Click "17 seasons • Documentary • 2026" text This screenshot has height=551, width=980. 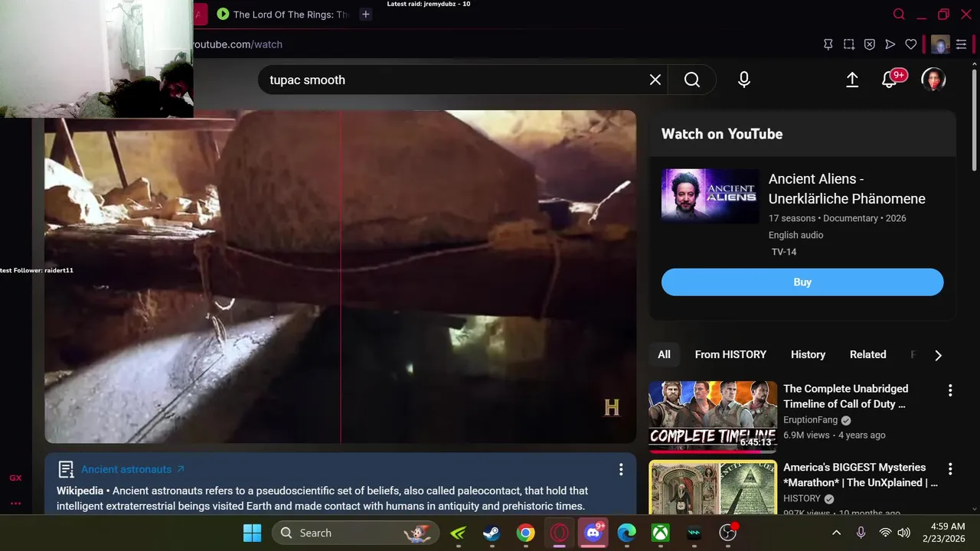pos(837,218)
